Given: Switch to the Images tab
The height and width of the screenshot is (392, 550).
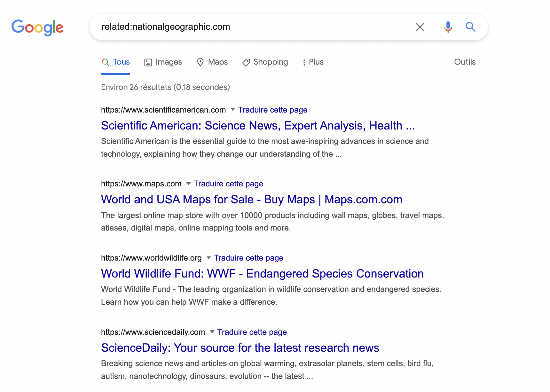Looking at the screenshot, I should click(163, 62).
